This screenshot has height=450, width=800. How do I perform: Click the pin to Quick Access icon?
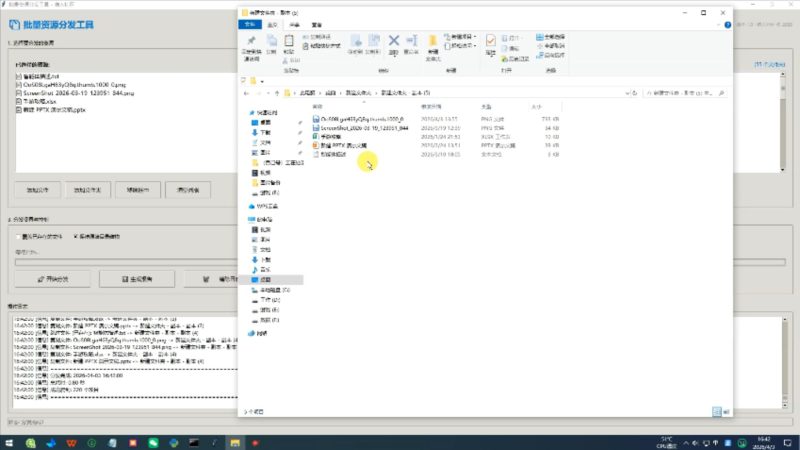(x=251, y=42)
